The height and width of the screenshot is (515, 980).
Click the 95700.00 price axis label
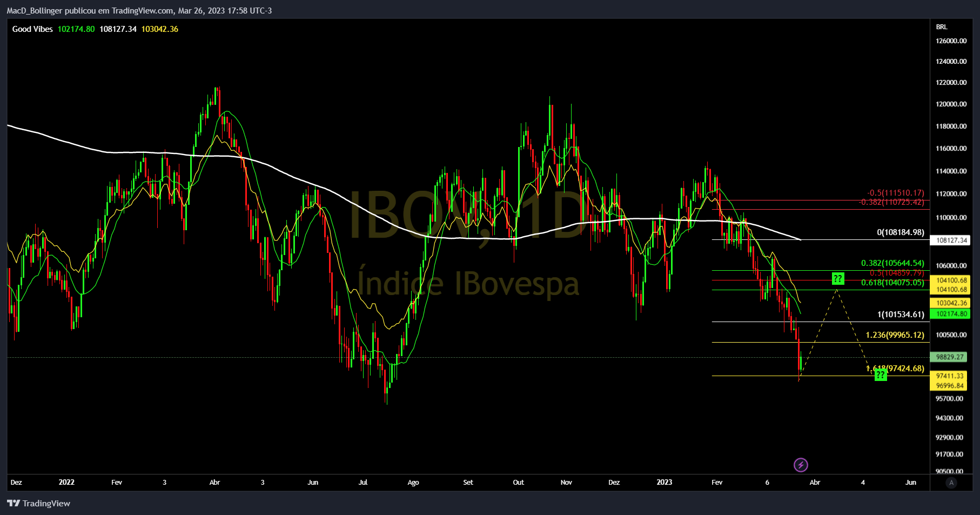coord(949,399)
